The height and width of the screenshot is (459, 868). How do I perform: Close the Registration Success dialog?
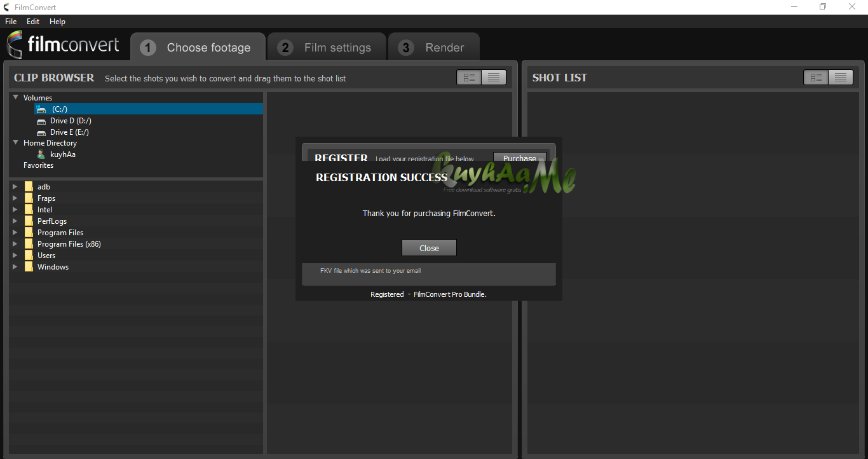coord(429,248)
